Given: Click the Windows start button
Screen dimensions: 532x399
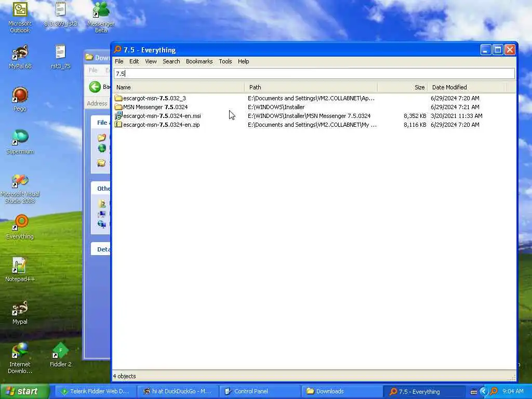Looking at the screenshot, I should point(25,392).
